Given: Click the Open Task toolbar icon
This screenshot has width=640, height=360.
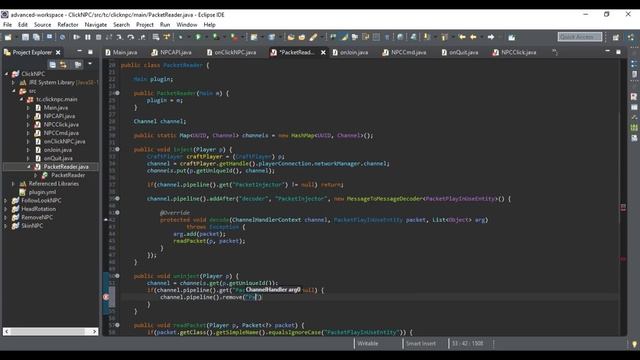Looking at the screenshot, I should tap(302, 37).
